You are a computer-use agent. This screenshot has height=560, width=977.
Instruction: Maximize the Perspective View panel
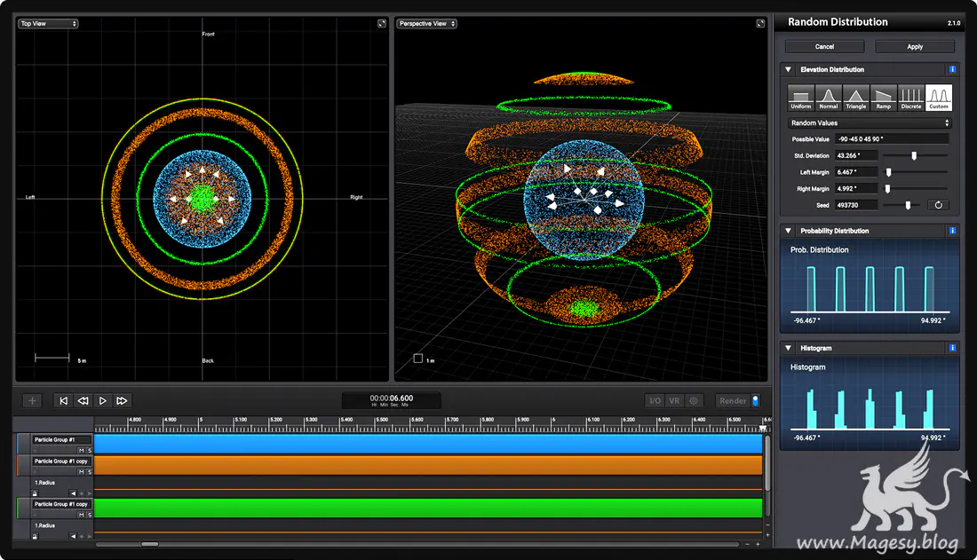point(760,24)
